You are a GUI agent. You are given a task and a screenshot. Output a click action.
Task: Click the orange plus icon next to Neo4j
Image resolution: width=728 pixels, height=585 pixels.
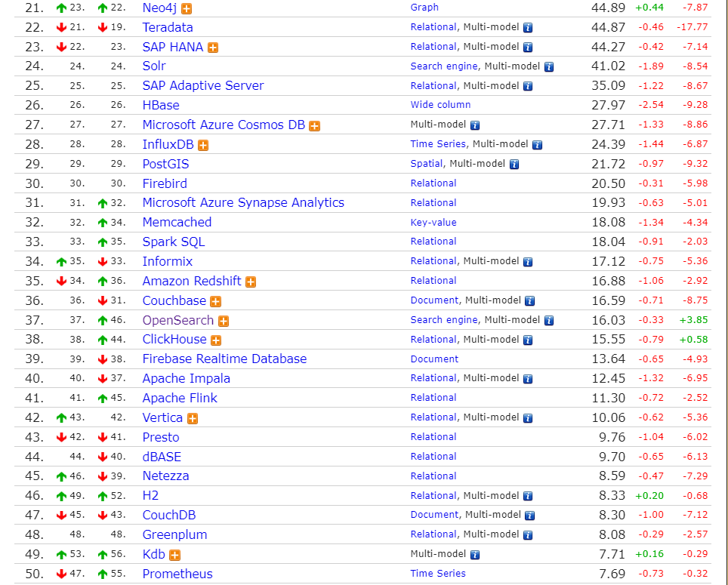click(187, 9)
